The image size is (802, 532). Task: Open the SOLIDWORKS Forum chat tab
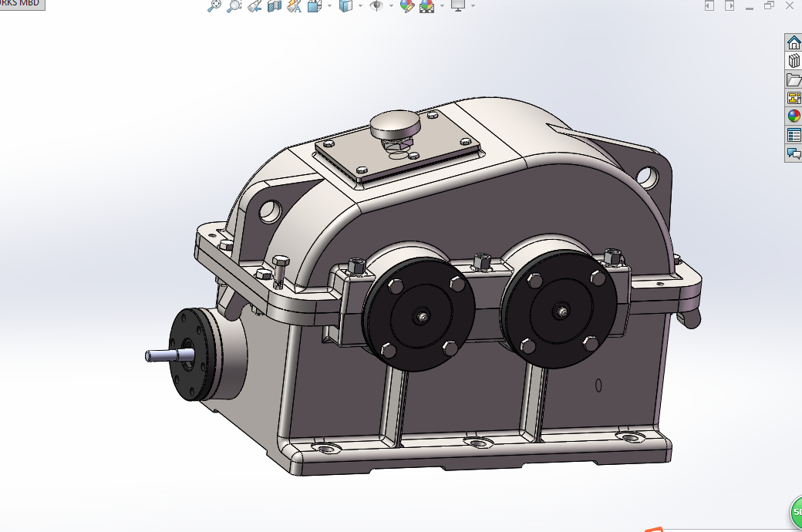(794, 153)
